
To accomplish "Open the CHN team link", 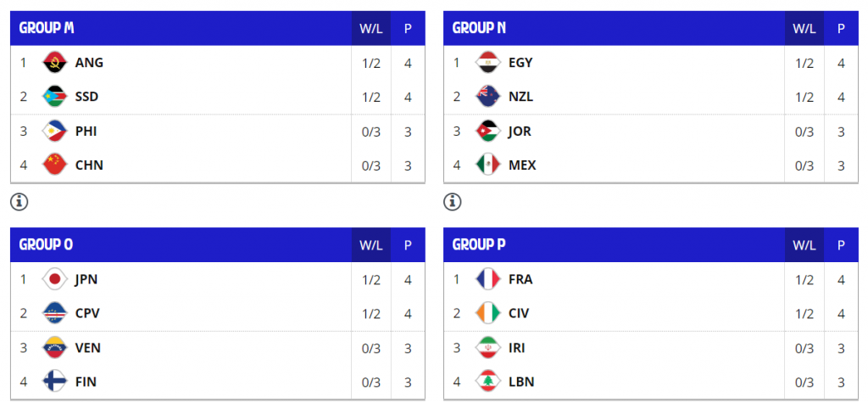I will [89, 165].
